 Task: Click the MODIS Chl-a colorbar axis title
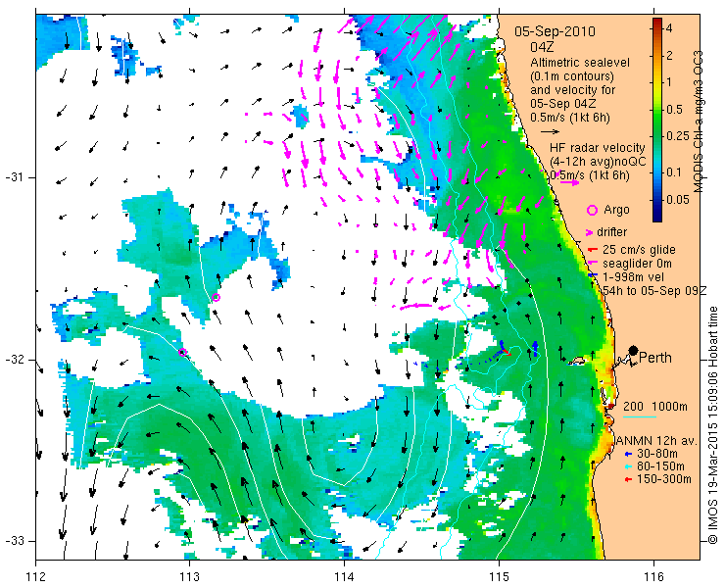pyautogui.click(x=699, y=122)
